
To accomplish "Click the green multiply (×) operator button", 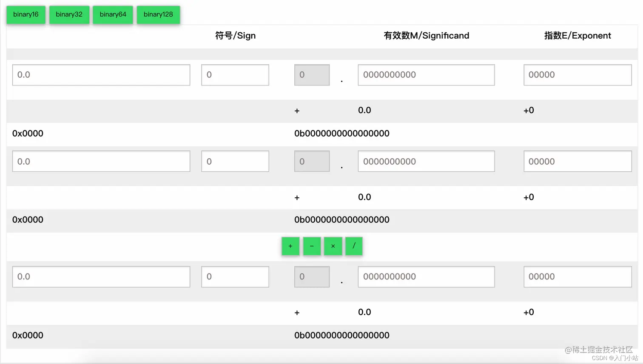I will (x=333, y=246).
